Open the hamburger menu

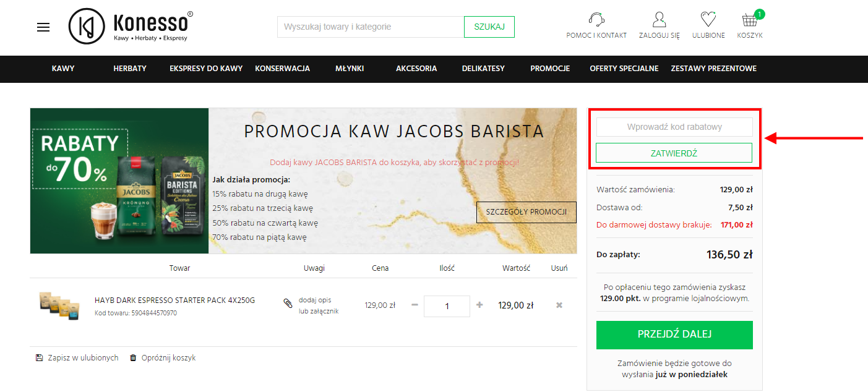[43, 27]
